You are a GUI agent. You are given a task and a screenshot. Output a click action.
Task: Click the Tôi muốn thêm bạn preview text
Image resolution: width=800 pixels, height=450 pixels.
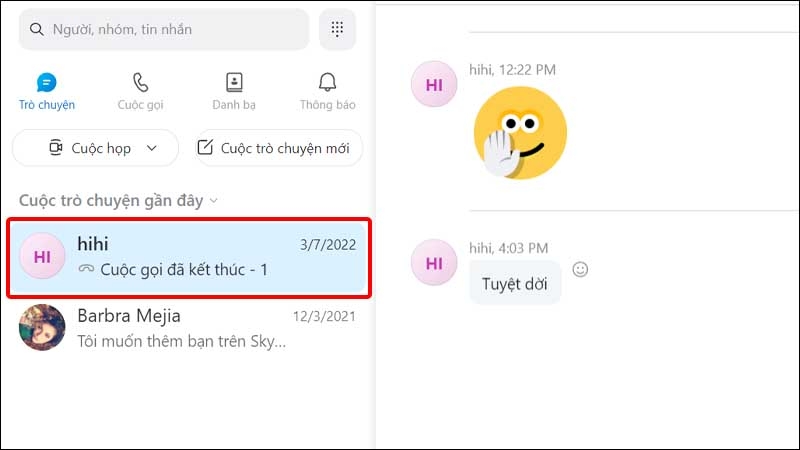pyautogui.click(x=182, y=341)
